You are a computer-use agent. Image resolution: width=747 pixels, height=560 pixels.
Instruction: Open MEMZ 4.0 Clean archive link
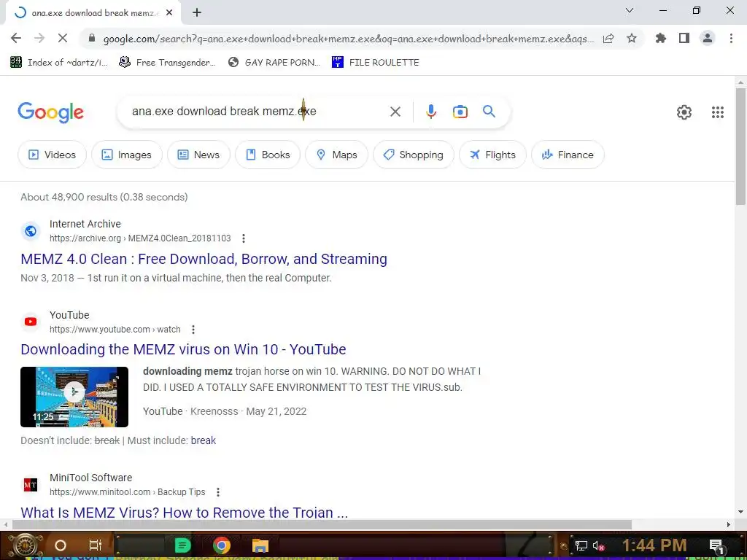(204, 259)
